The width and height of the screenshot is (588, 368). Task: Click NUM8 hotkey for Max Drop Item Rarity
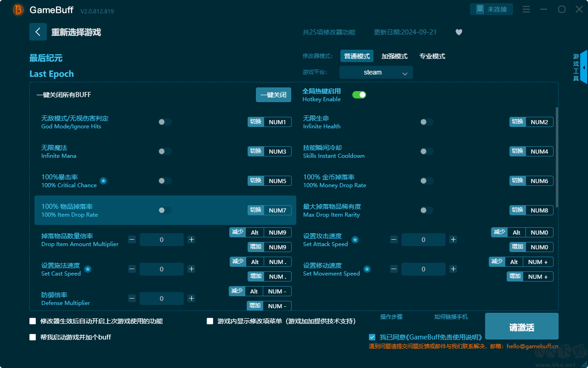tap(539, 210)
